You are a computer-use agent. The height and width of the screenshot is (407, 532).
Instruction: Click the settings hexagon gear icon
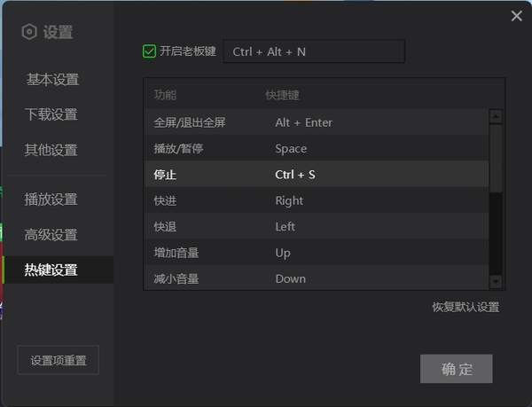point(29,32)
